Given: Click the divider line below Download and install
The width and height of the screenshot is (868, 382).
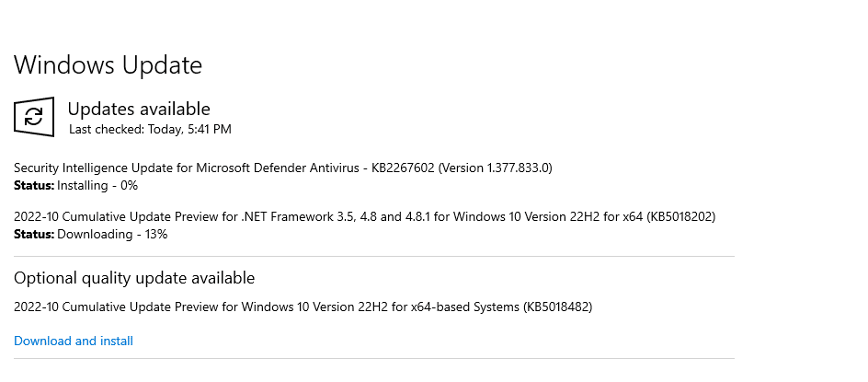Looking at the screenshot, I should click(374, 359).
